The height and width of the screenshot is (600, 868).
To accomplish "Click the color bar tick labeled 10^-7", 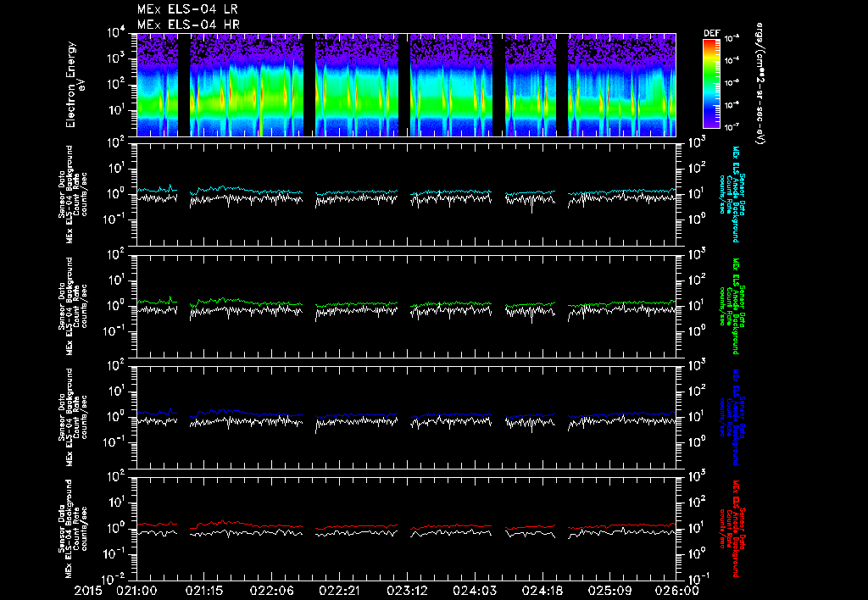I will pos(732,127).
